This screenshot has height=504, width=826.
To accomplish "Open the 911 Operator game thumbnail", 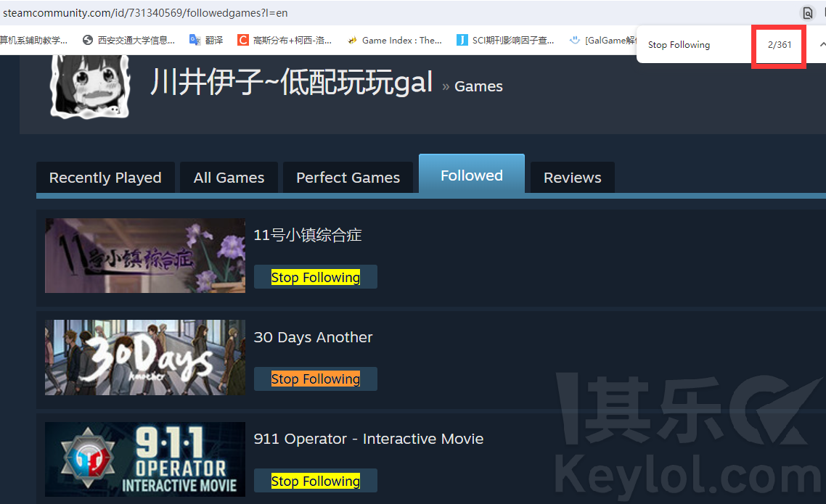I will 145,459.
